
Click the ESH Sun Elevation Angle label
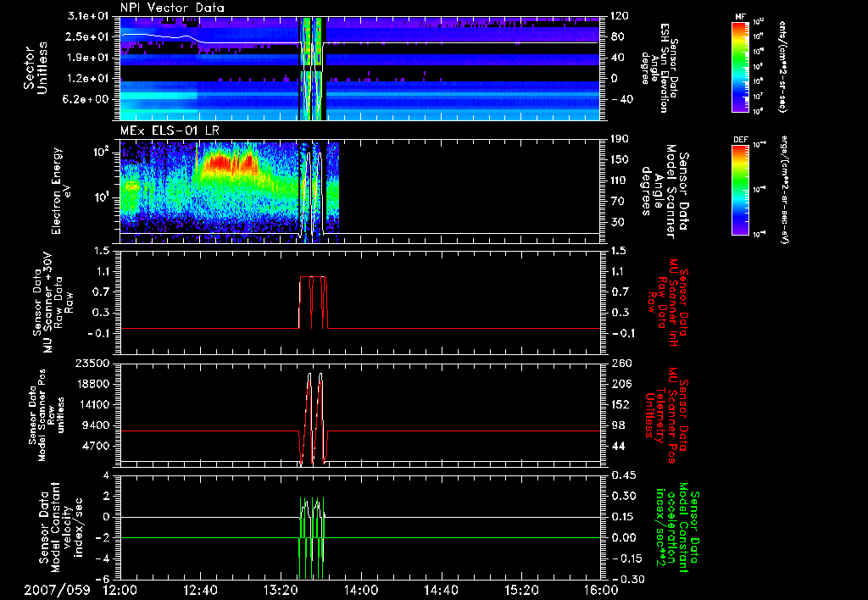point(659,68)
